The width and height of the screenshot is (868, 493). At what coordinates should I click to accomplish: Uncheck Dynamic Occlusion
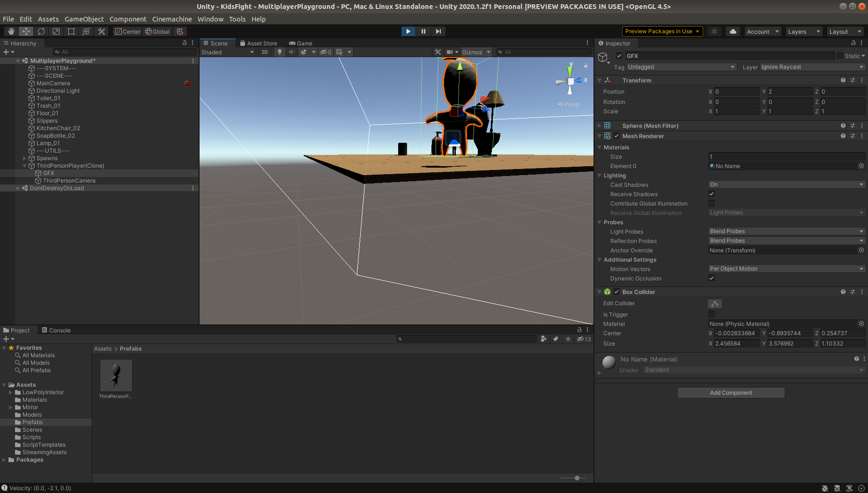pyautogui.click(x=712, y=278)
